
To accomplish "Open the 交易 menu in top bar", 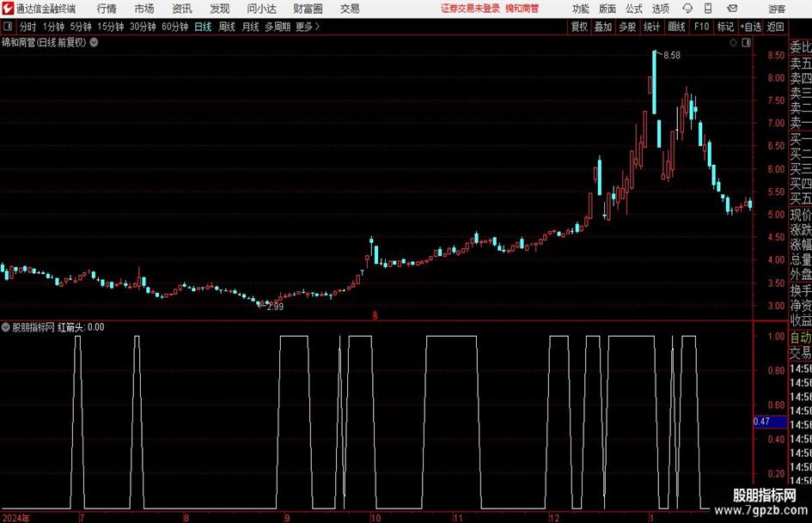I will click(x=350, y=9).
